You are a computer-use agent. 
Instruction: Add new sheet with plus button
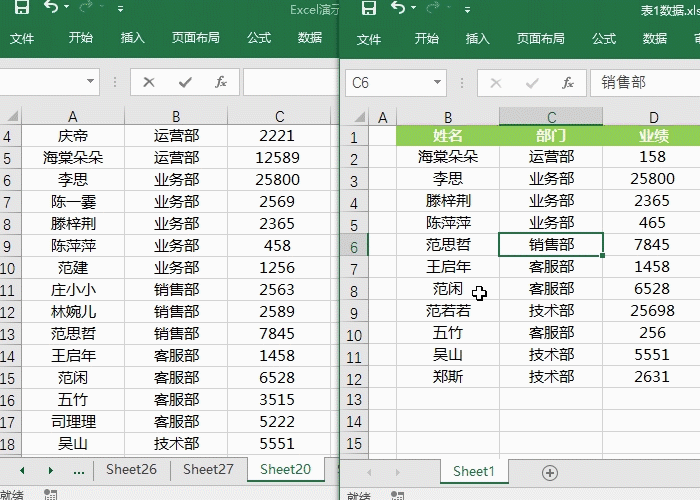point(549,472)
